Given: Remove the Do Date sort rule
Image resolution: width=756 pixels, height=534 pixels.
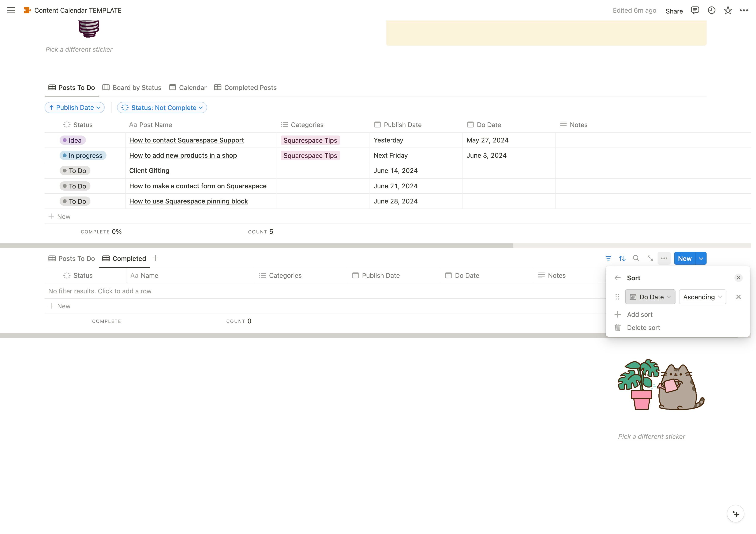Looking at the screenshot, I should pos(738,297).
